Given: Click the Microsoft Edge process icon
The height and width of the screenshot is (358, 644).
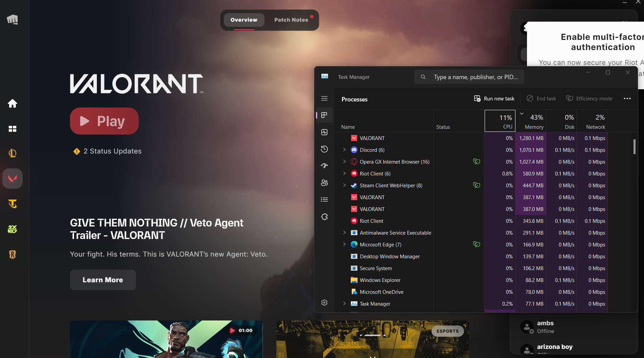Looking at the screenshot, I should coord(354,244).
